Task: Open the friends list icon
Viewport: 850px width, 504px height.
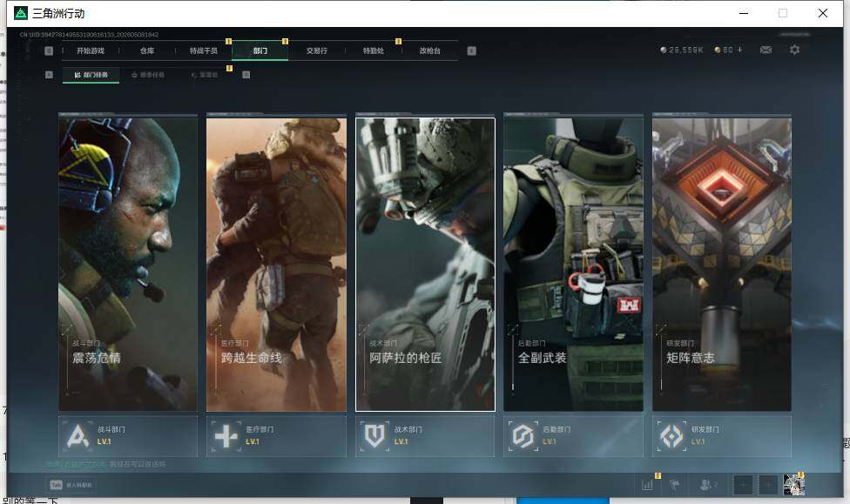Action: (x=709, y=485)
